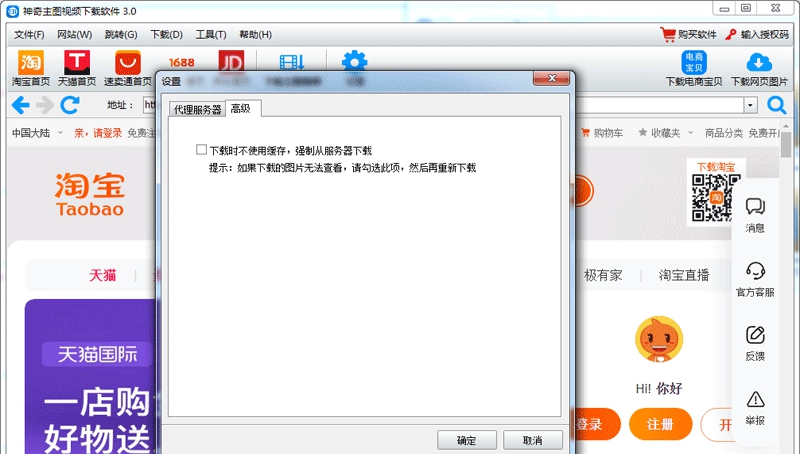
Task: Click the 亲，请登录 login link
Action: [x=98, y=133]
